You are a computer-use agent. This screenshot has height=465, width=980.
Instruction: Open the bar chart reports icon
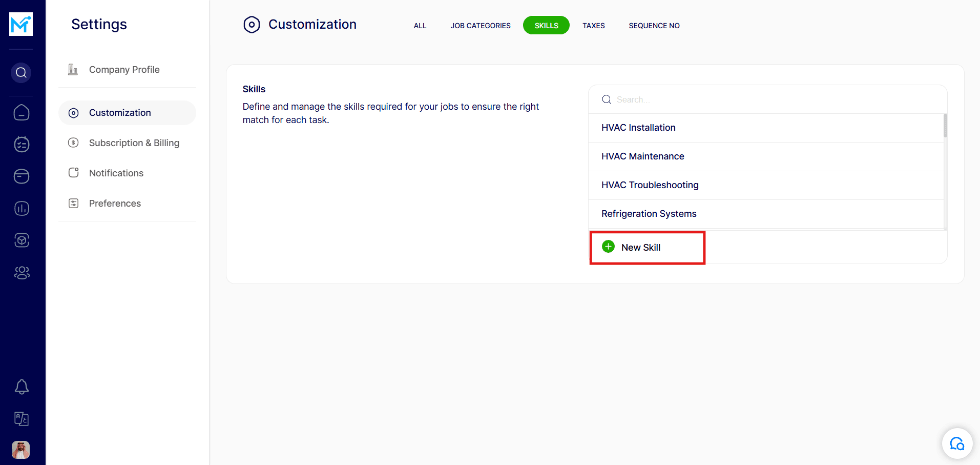point(22,209)
